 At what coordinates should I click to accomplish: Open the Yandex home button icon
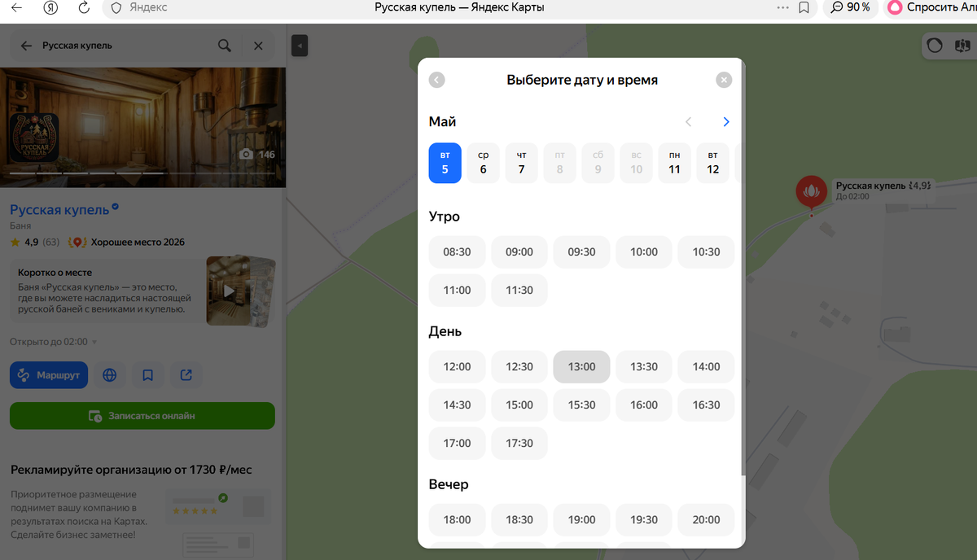tap(50, 7)
